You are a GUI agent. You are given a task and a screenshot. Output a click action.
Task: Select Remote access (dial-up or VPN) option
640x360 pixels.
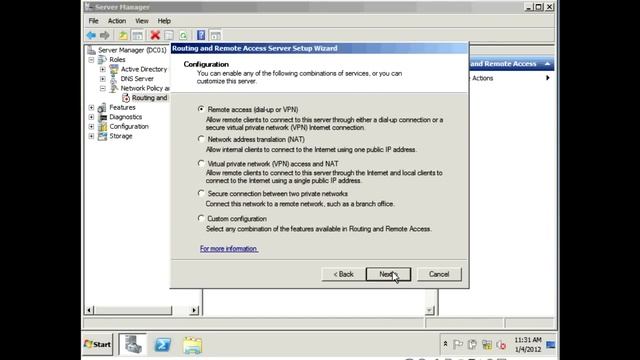pyautogui.click(x=201, y=109)
